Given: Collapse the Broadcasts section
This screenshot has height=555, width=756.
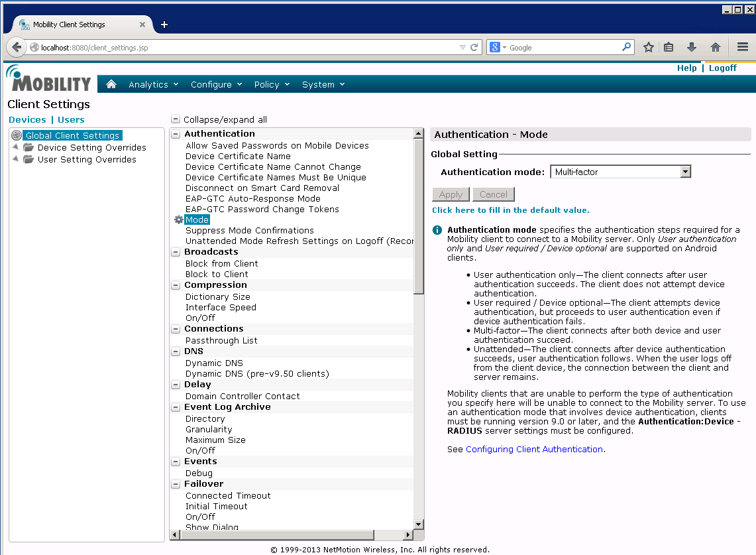Looking at the screenshot, I should (176, 252).
